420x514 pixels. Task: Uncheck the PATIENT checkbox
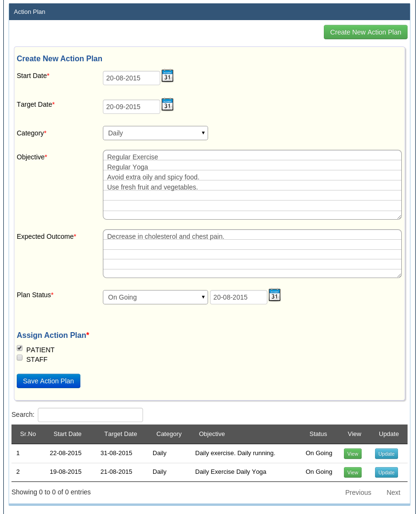point(19,348)
